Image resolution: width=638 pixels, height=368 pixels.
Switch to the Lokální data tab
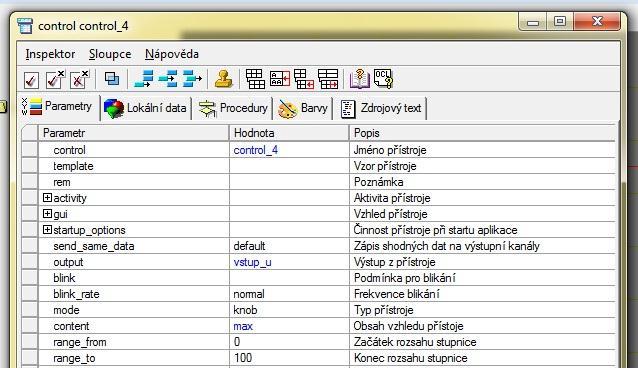(146, 108)
